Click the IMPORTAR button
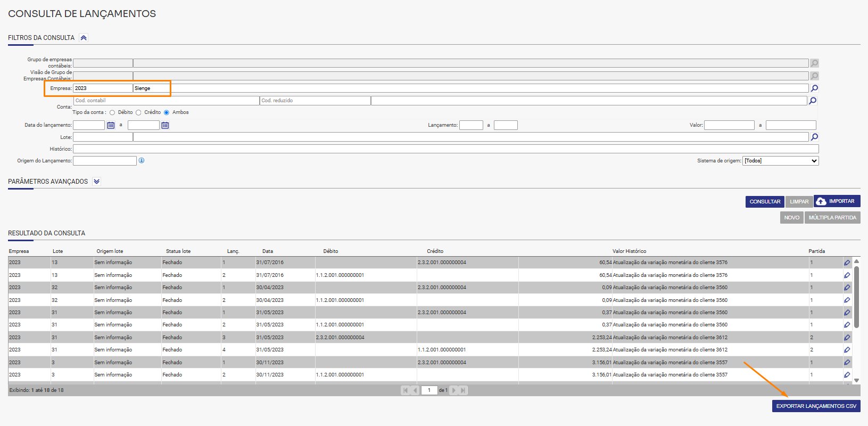 (837, 201)
